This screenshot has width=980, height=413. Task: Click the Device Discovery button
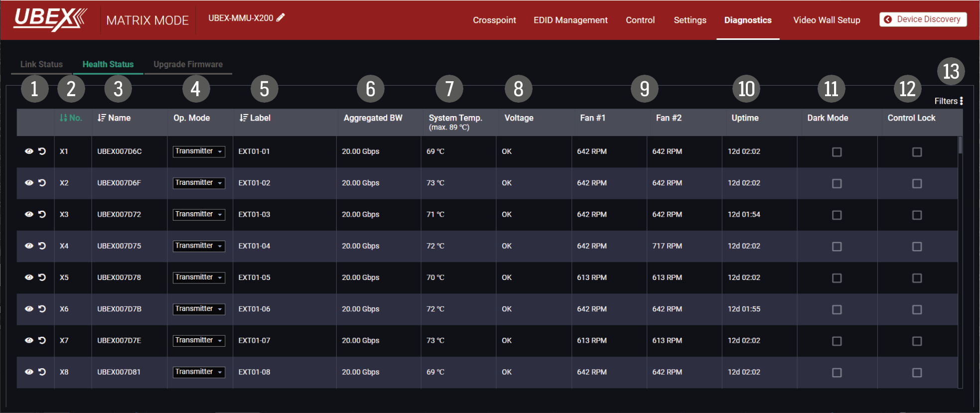tap(923, 19)
